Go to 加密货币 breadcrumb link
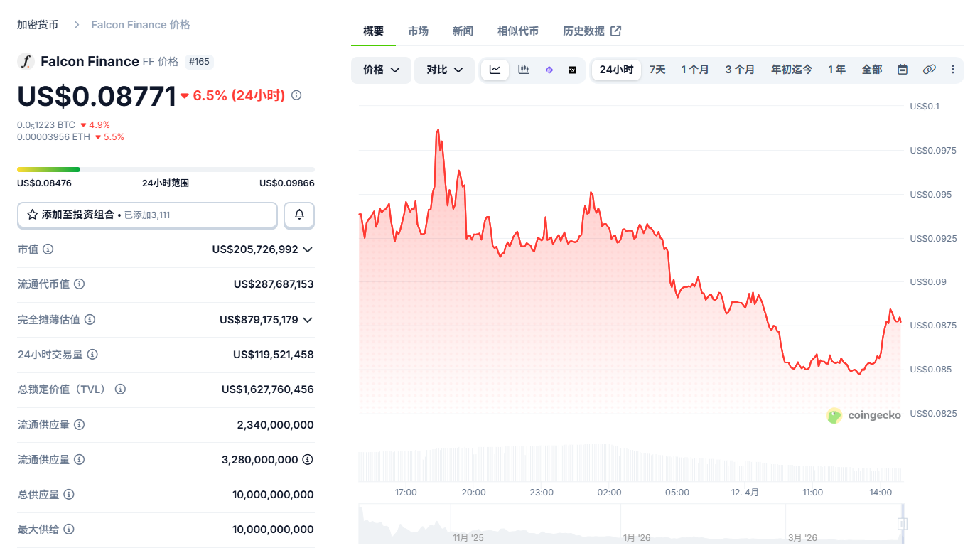This screenshot has height=548, width=980. pos(38,25)
